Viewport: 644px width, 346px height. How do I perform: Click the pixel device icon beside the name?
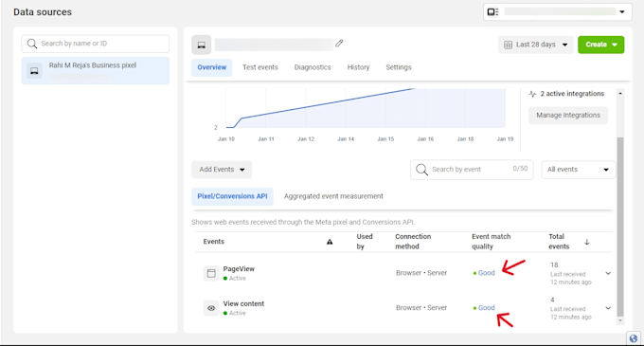[x=201, y=46]
